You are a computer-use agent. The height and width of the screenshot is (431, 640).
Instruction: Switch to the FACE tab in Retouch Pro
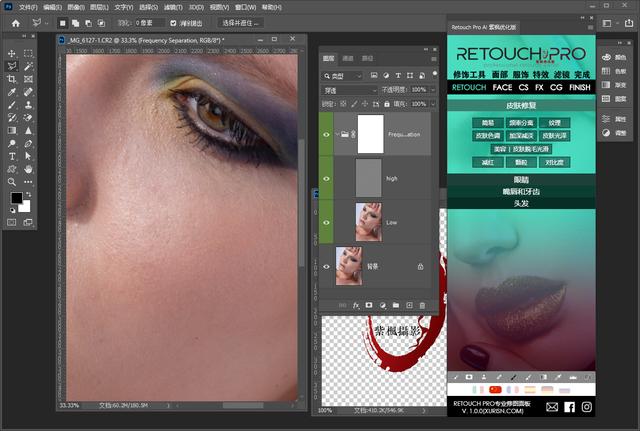point(502,87)
